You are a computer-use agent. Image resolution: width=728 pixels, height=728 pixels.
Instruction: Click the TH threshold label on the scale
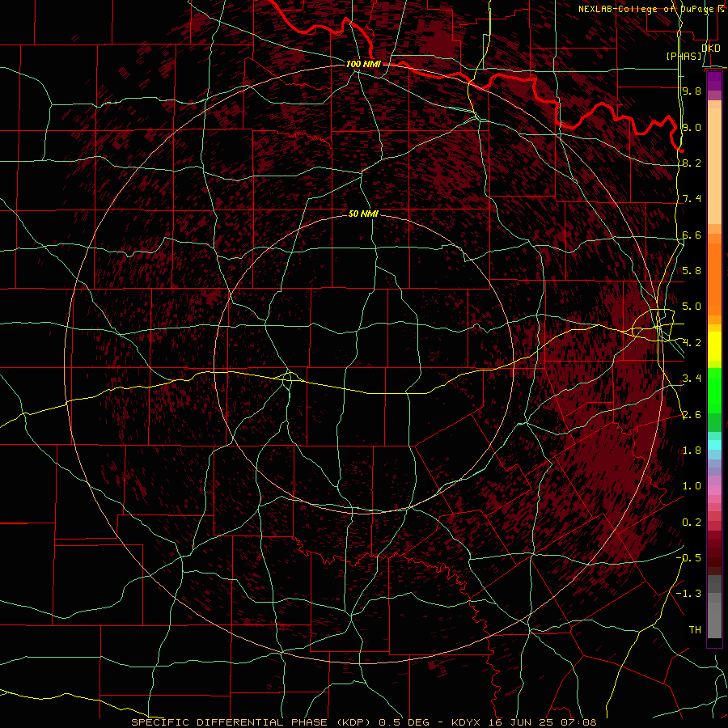[x=695, y=629]
